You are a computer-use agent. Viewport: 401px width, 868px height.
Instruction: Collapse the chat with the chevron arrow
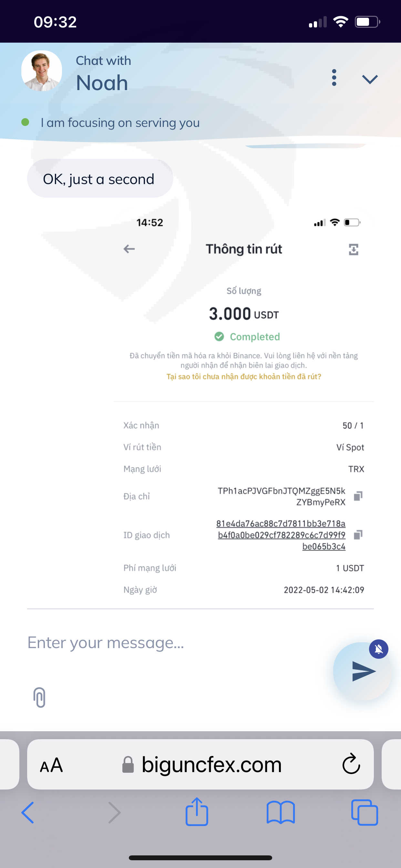369,79
